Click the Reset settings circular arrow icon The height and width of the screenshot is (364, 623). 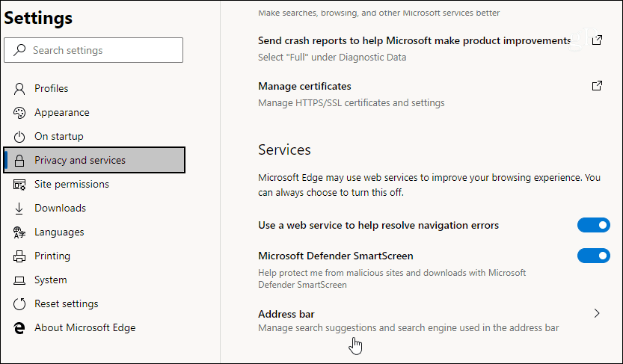coord(19,304)
